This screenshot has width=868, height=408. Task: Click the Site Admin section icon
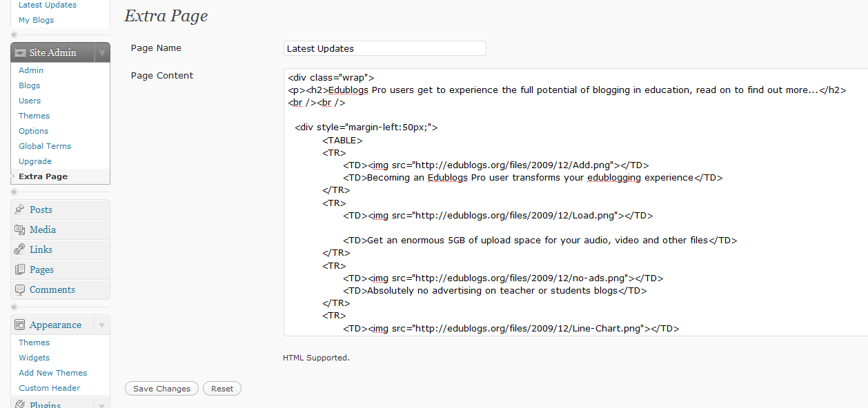[x=20, y=53]
